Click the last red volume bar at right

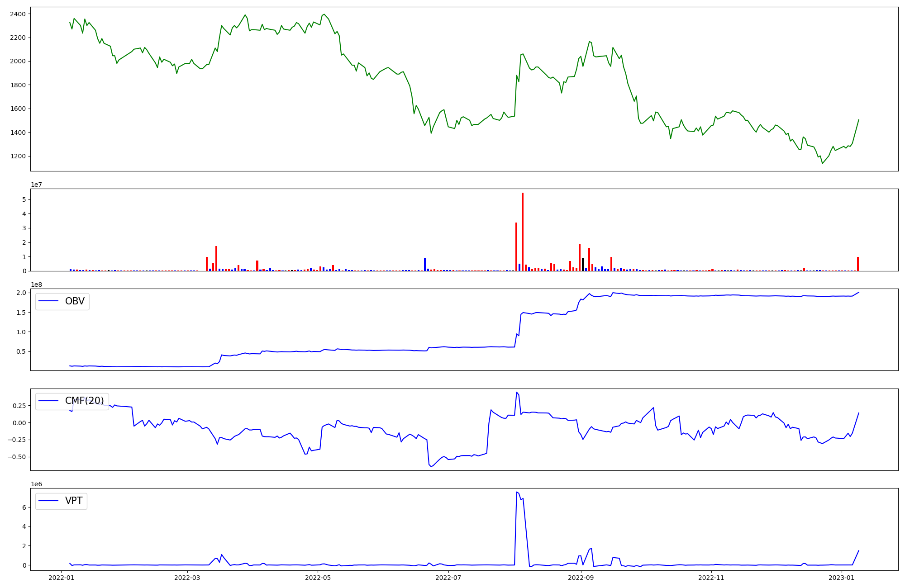tap(858, 264)
